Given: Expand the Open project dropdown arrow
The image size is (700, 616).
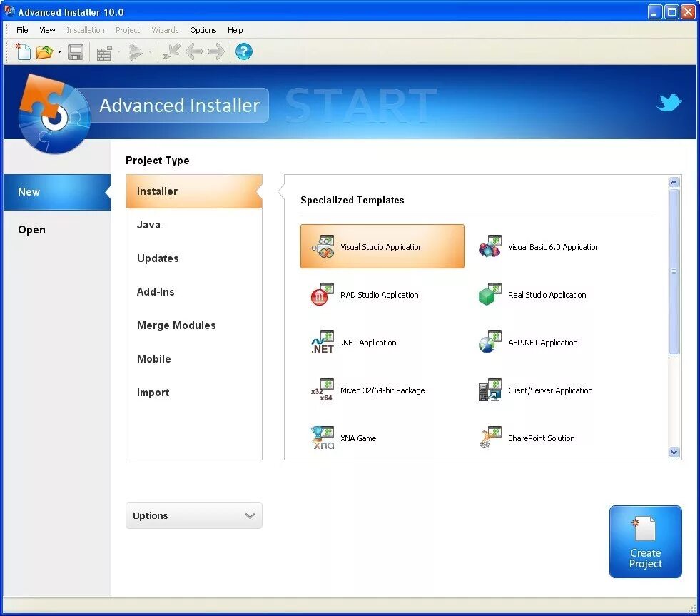Looking at the screenshot, I should 59,52.
